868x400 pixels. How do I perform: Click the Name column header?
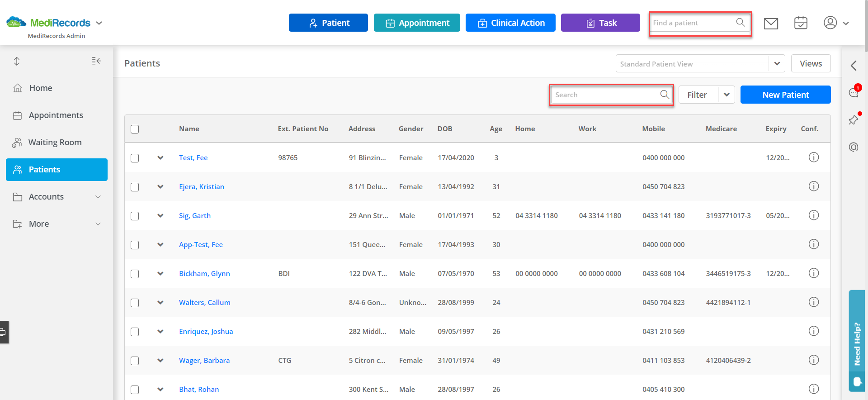189,129
